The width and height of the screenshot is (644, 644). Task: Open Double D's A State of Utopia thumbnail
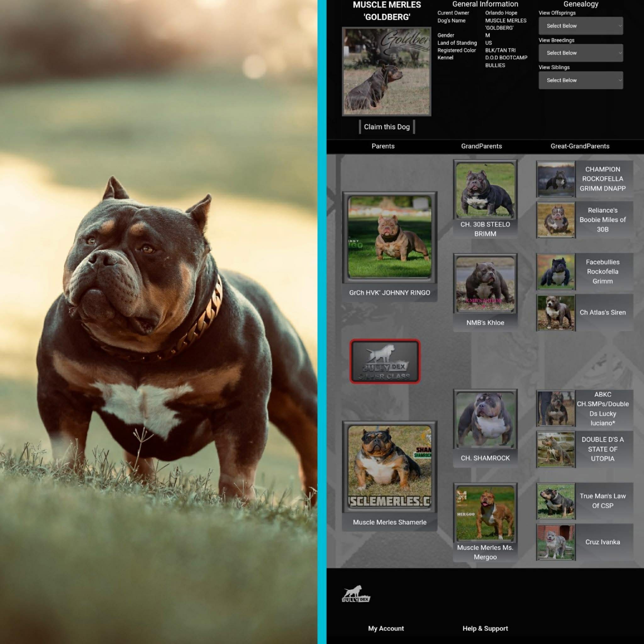556,449
